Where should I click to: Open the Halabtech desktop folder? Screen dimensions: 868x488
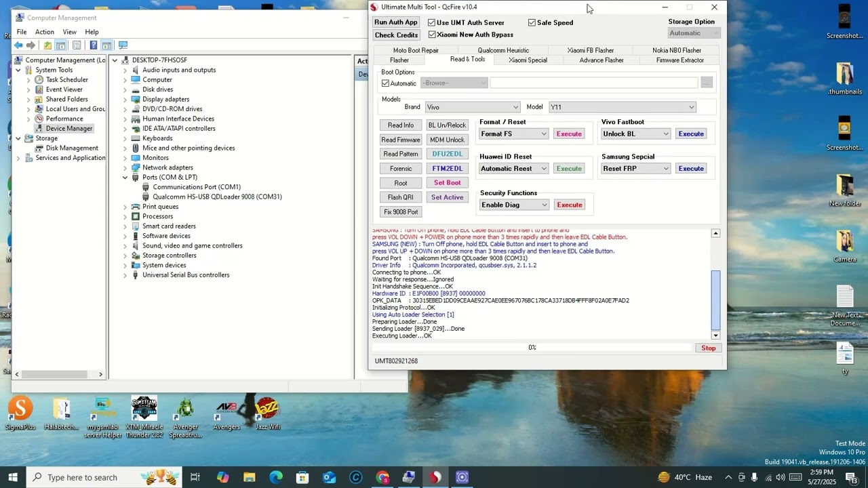click(x=62, y=413)
